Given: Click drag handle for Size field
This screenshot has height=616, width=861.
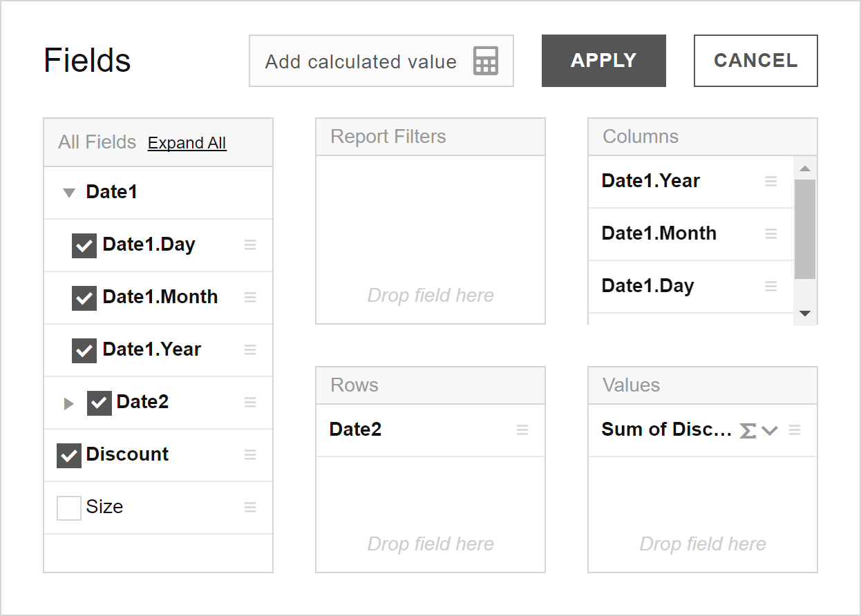Looking at the screenshot, I should 250,508.
